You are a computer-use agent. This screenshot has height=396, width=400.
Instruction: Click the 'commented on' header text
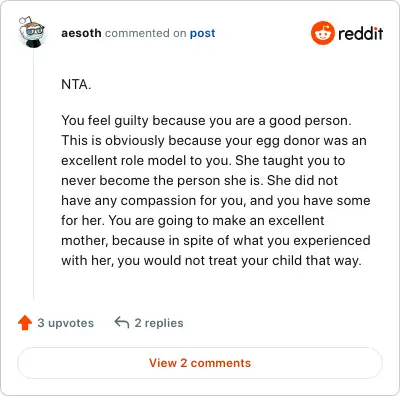[145, 33]
